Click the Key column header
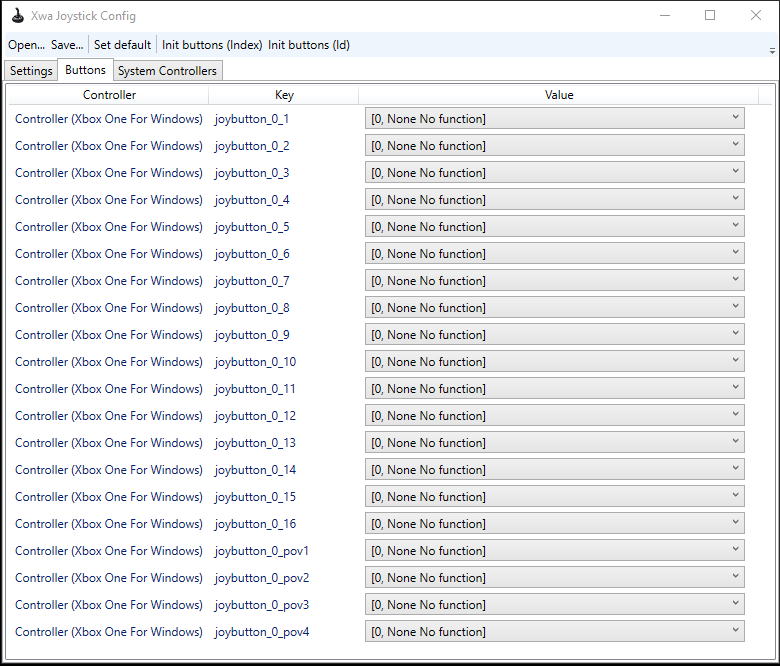The image size is (780, 666). click(x=284, y=95)
